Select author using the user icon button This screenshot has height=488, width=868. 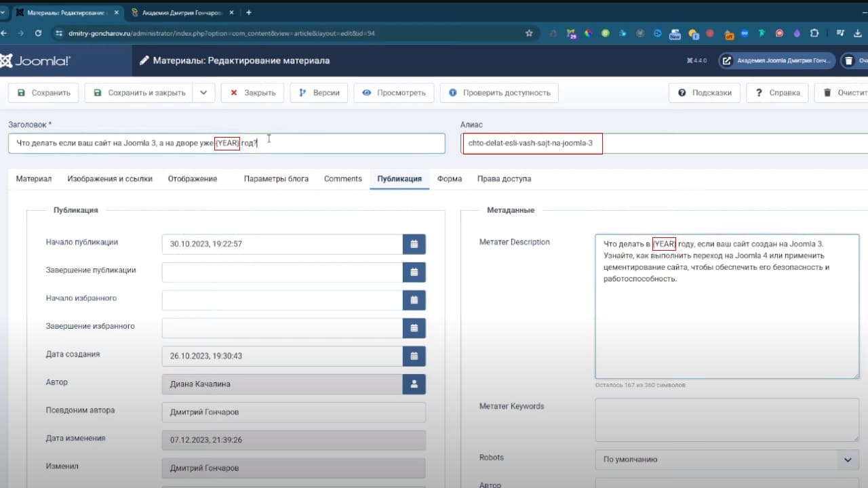[x=414, y=384]
